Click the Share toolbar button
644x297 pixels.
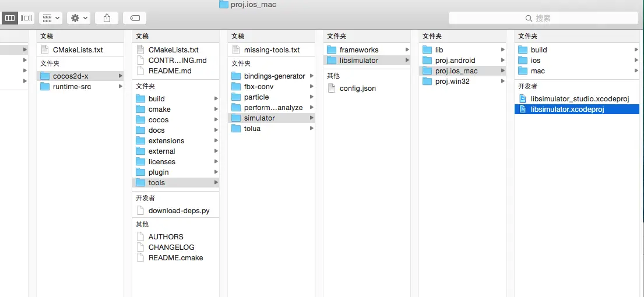pos(107,18)
